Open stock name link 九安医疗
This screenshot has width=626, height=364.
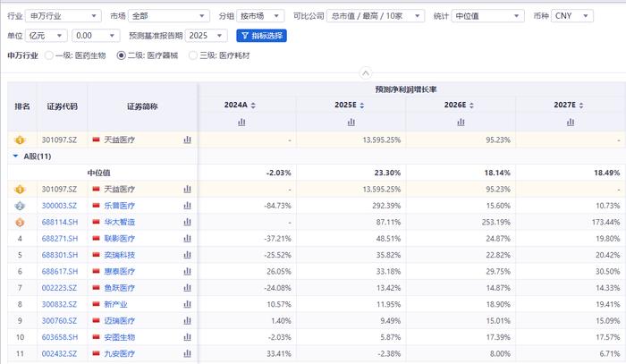tap(119, 353)
